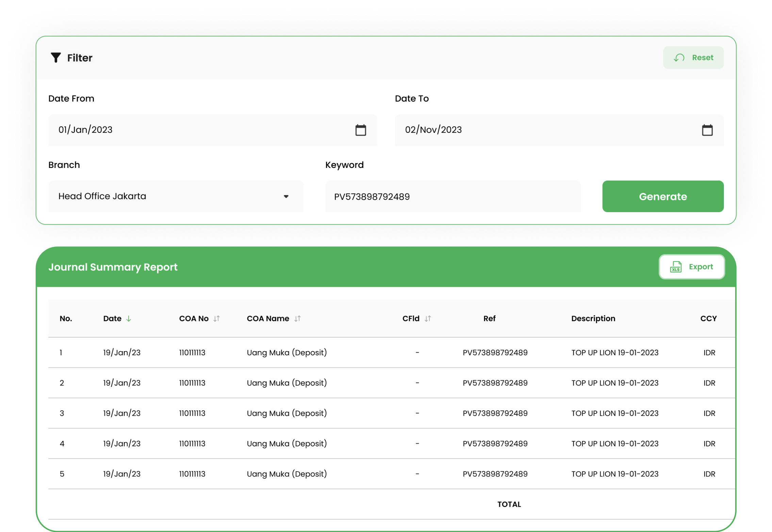Click date 19/Jan/23 in row 4
This screenshot has width=772, height=532.
pos(122,444)
